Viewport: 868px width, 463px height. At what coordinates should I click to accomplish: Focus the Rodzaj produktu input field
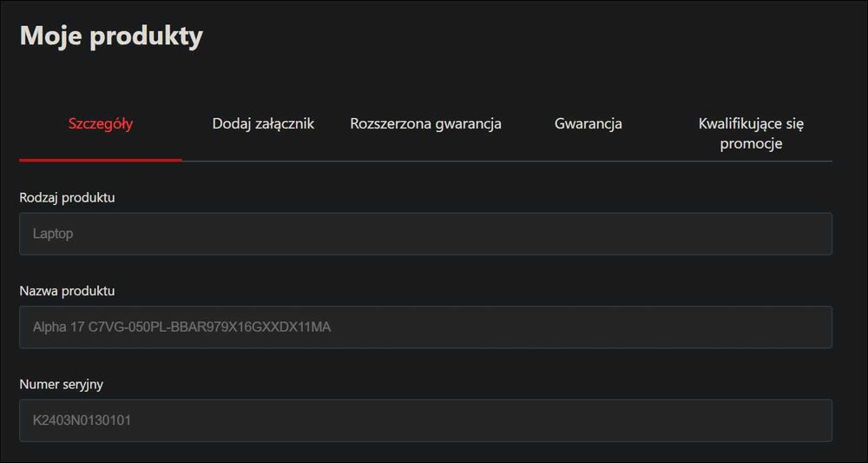point(425,234)
